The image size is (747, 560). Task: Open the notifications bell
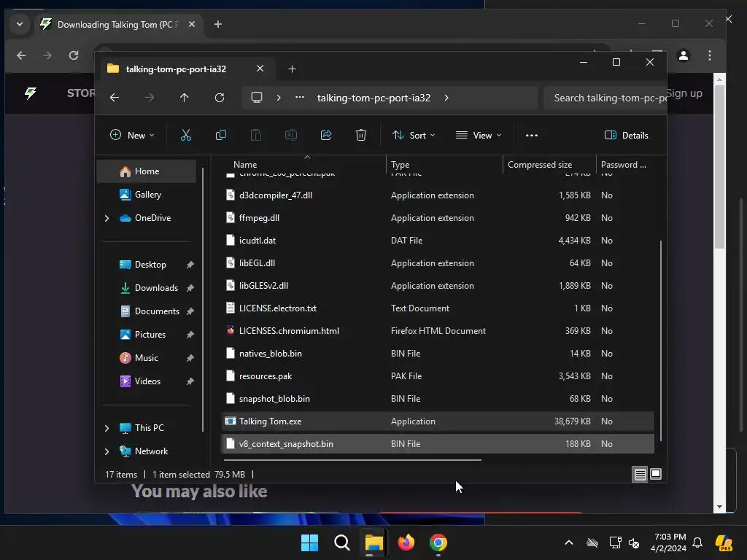(x=697, y=542)
